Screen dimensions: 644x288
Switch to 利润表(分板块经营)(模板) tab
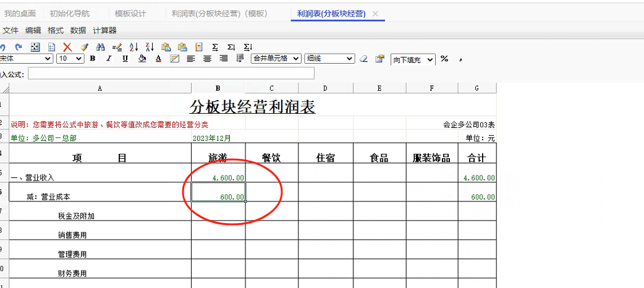[x=219, y=14]
